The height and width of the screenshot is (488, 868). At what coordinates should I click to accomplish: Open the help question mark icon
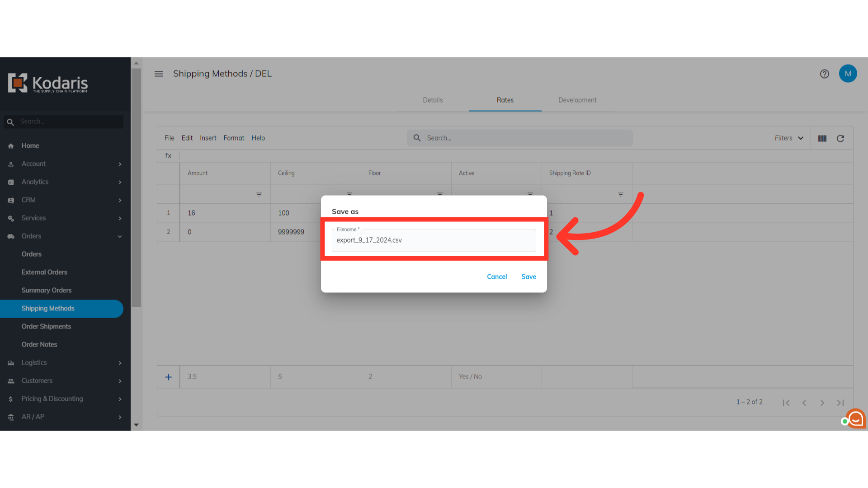[825, 74]
